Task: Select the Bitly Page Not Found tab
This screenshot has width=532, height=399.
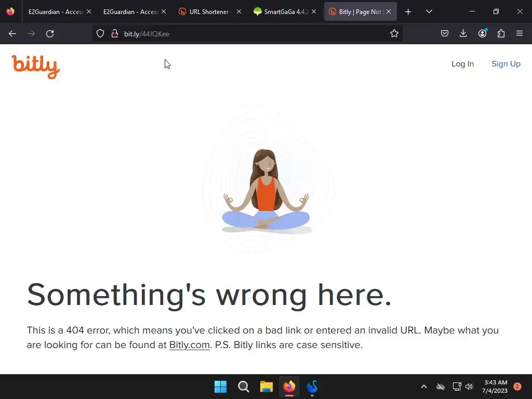Action: coord(361,12)
